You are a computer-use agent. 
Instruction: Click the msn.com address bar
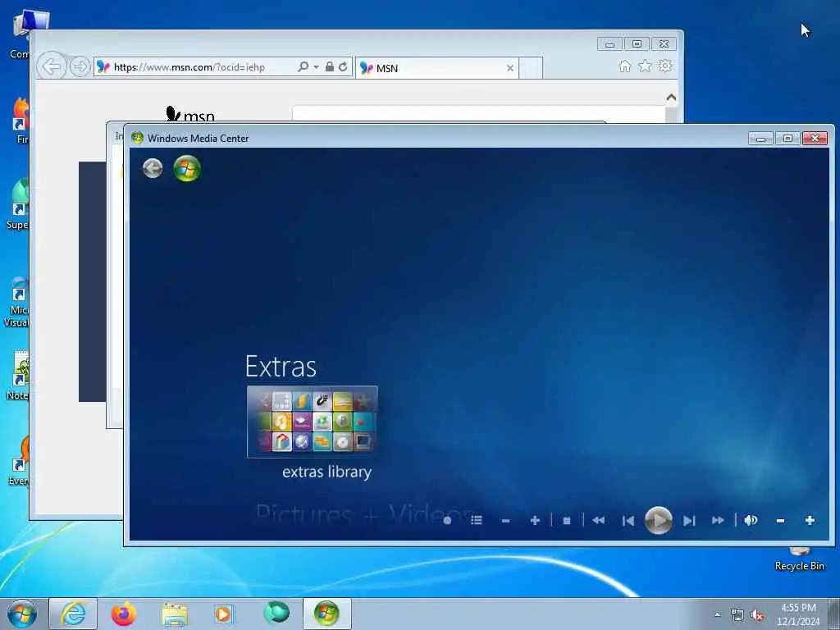pos(196,67)
